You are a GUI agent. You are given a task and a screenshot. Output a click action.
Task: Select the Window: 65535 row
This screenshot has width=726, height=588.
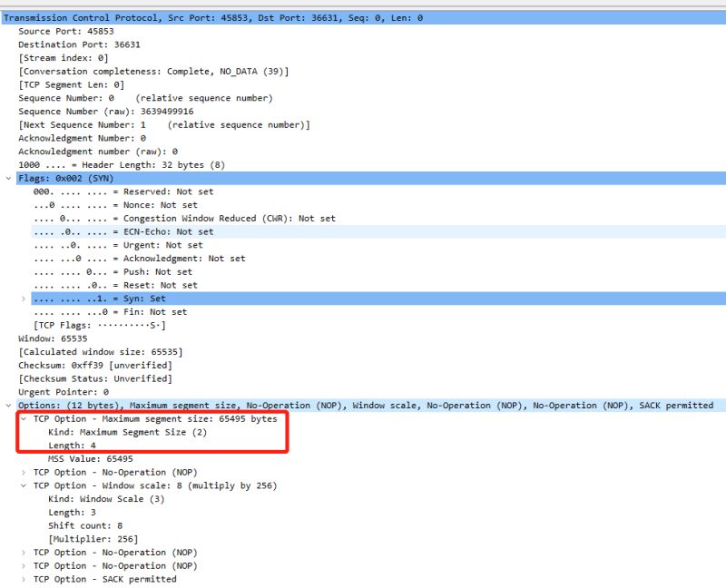click(53, 338)
